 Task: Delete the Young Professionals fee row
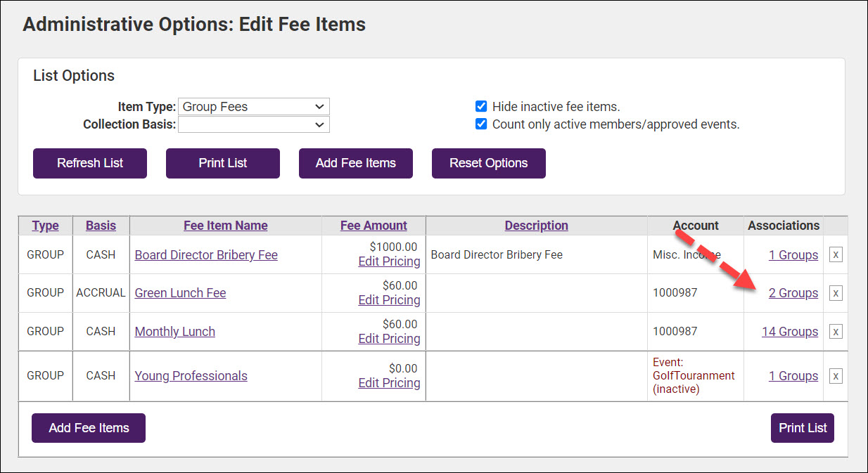[835, 376]
